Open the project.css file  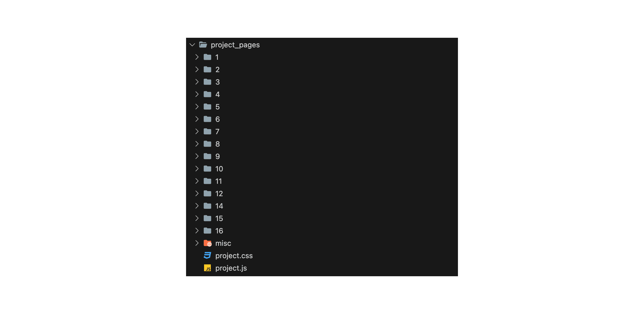pyautogui.click(x=234, y=255)
